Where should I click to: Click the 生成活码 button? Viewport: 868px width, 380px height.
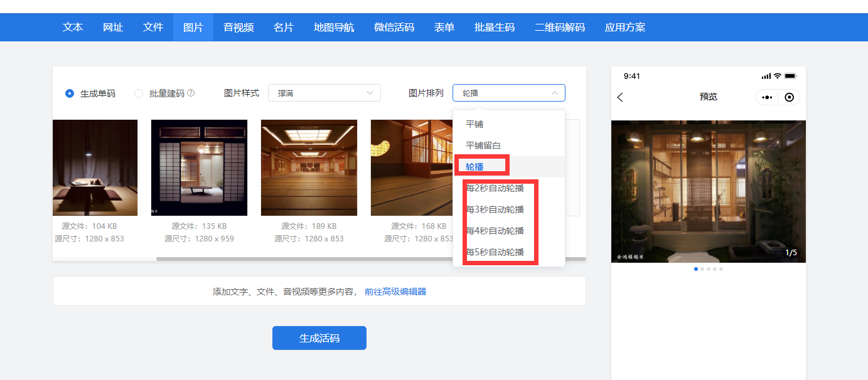point(319,338)
